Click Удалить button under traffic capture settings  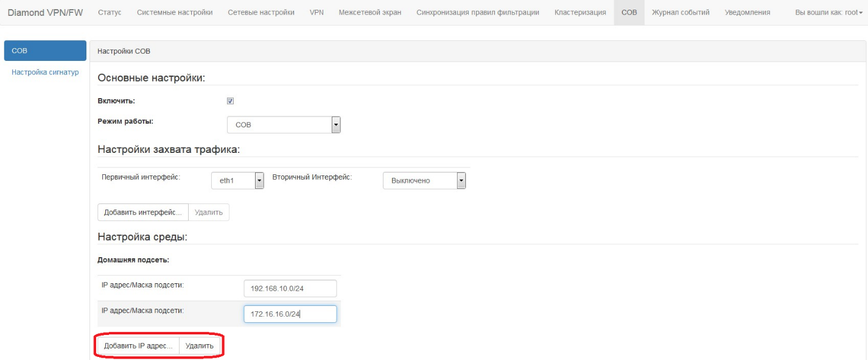click(x=209, y=212)
